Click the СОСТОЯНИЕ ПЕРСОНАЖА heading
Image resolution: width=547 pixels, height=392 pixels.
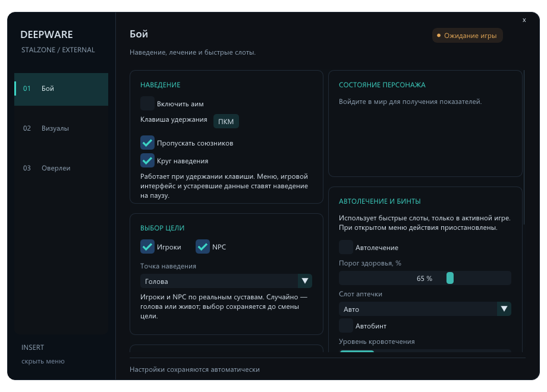(x=382, y=85)
